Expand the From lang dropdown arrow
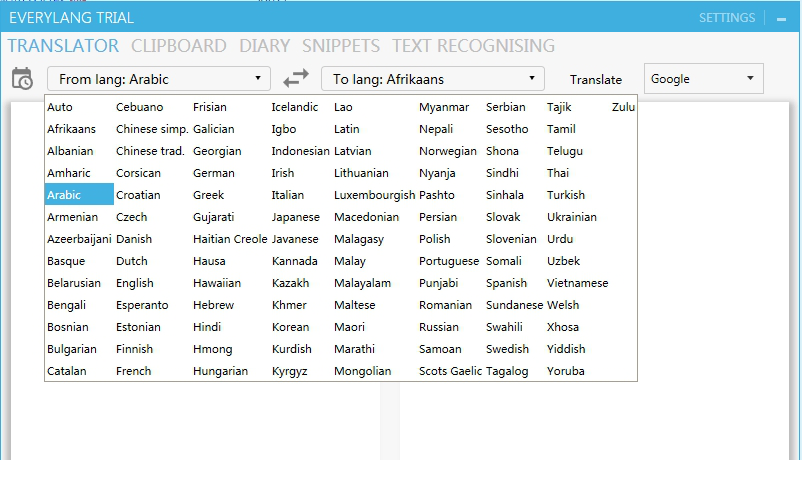802x478 pixels. [257, 78]
